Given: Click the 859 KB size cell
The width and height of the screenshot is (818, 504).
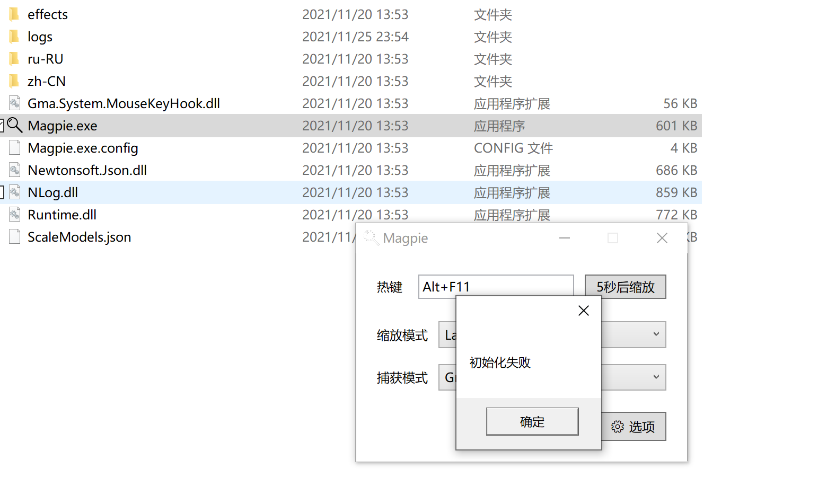Looking at the screenshot, I should coord(676,192).
